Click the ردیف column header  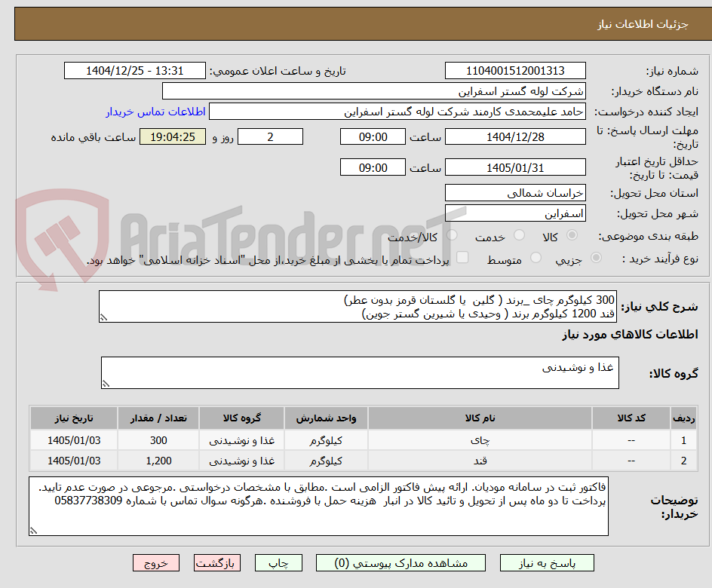684,418
